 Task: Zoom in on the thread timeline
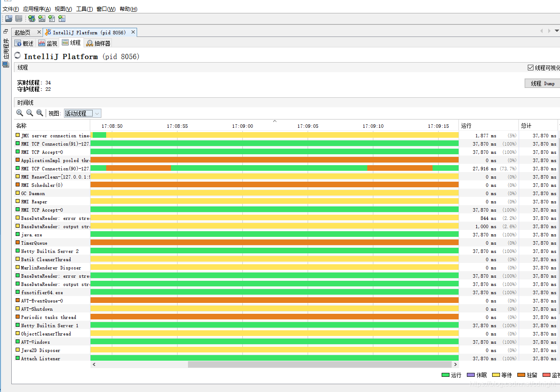pos(20,113)
